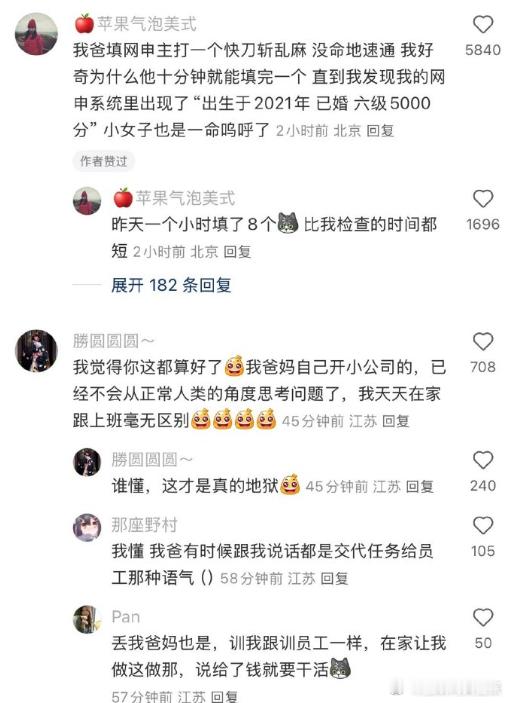Viewport: 507px width, 703px height.
Task: Expand 182 more replies
Action: pos(171,285)
